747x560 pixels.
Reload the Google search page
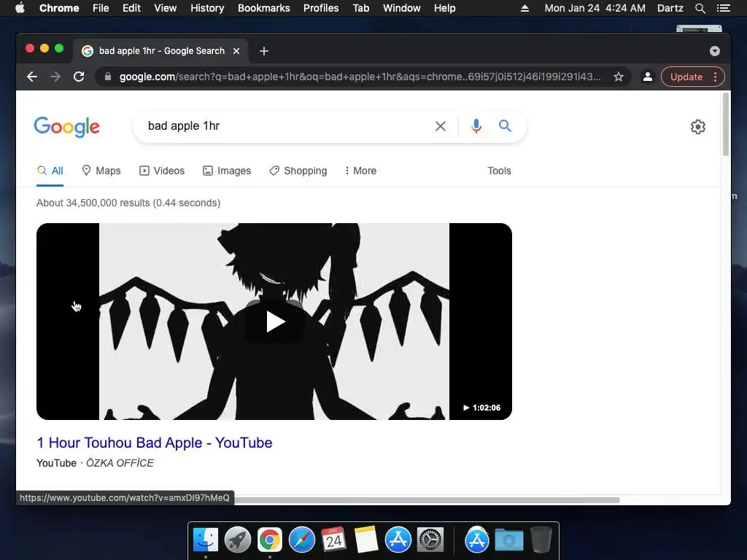79,77
